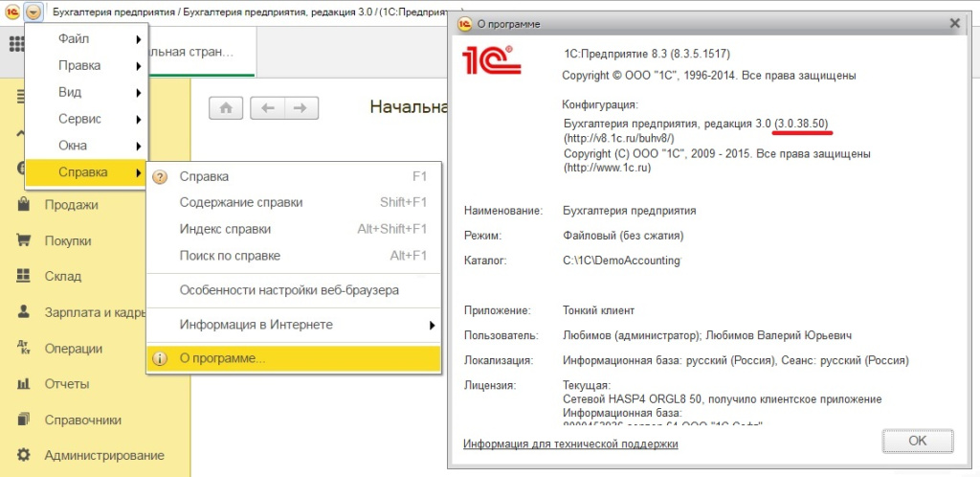
Task: Open Отчеты section
Action: pyautogui.click(x=66, y=384)
